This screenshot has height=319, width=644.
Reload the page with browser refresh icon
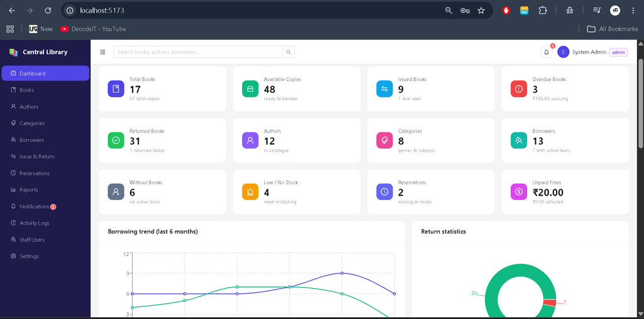coord(48,11)
